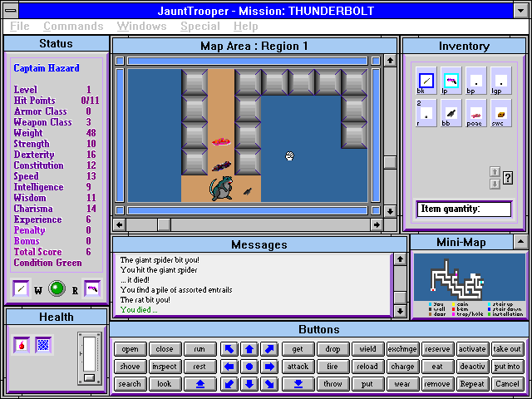532x399 pixels.
Task: Click the map scroll up arrow
Action: tap(390, 61)
